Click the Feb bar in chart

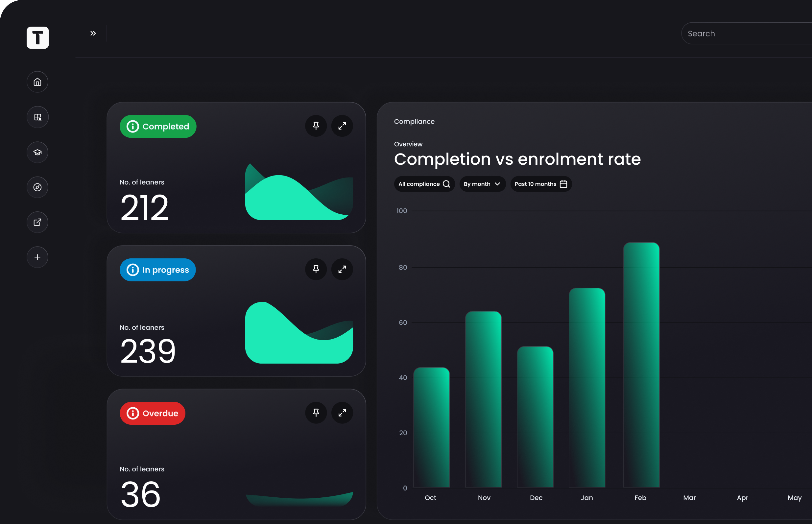tap(641, 364)
